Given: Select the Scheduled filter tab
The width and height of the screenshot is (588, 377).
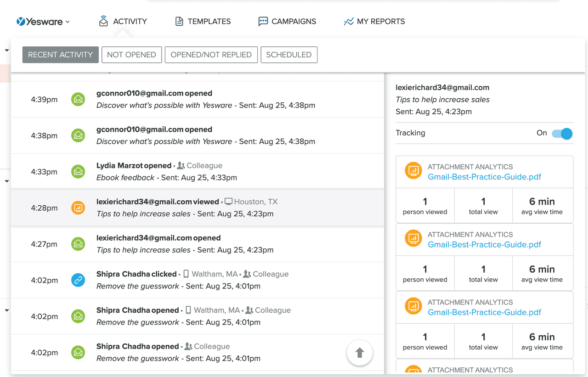Looking at the screenshot, I should click(x=288, y=55).
